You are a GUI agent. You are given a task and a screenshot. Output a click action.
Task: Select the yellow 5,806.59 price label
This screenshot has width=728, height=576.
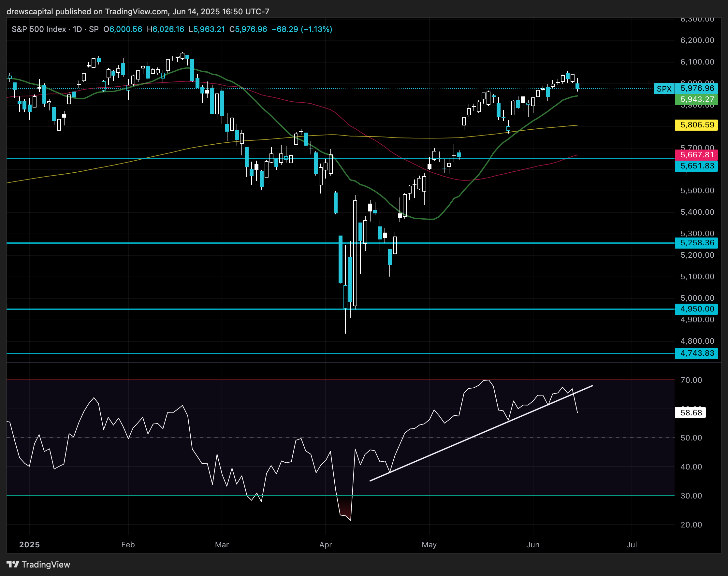697,125
